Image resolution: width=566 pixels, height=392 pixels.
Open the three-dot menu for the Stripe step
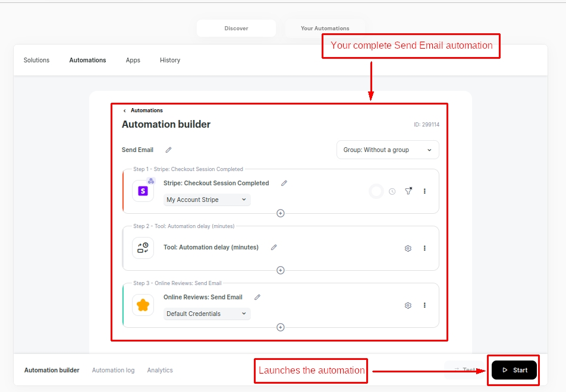(424, 191)
